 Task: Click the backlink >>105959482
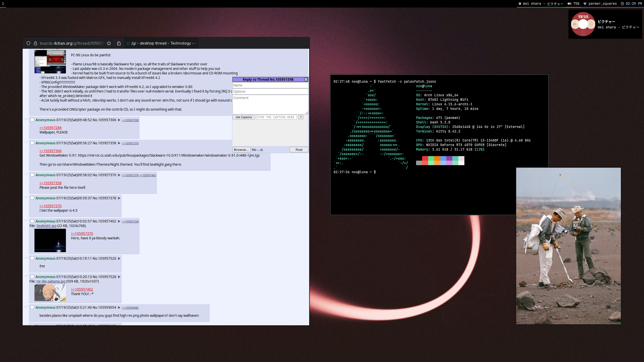[130, 308]
